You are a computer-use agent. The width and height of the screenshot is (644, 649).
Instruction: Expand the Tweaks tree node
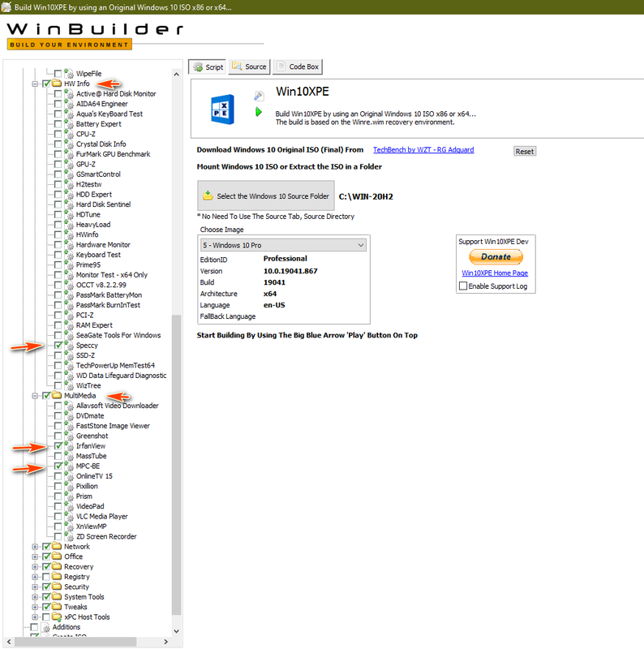tap(35, 607)
